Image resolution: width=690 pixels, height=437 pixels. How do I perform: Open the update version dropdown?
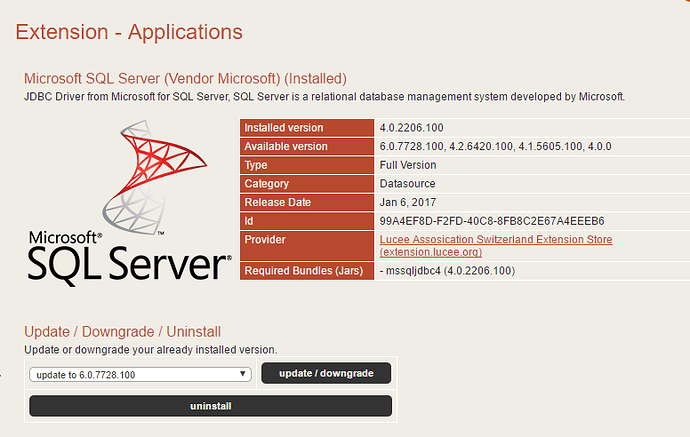(140, 375)
